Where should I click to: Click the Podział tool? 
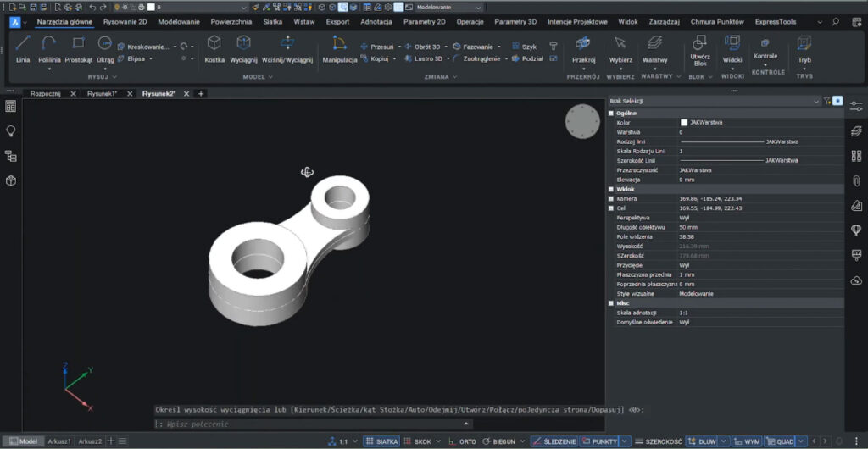click(x=527, y=58)
